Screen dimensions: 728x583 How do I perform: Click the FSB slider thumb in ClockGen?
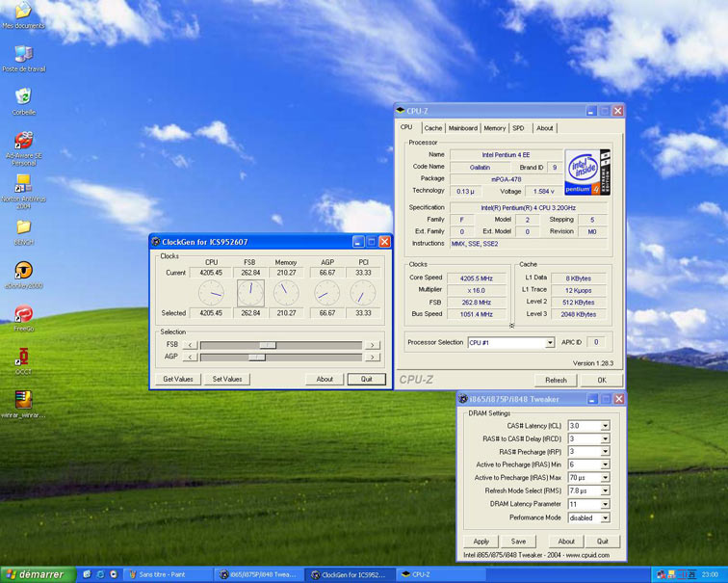point(268,345)
